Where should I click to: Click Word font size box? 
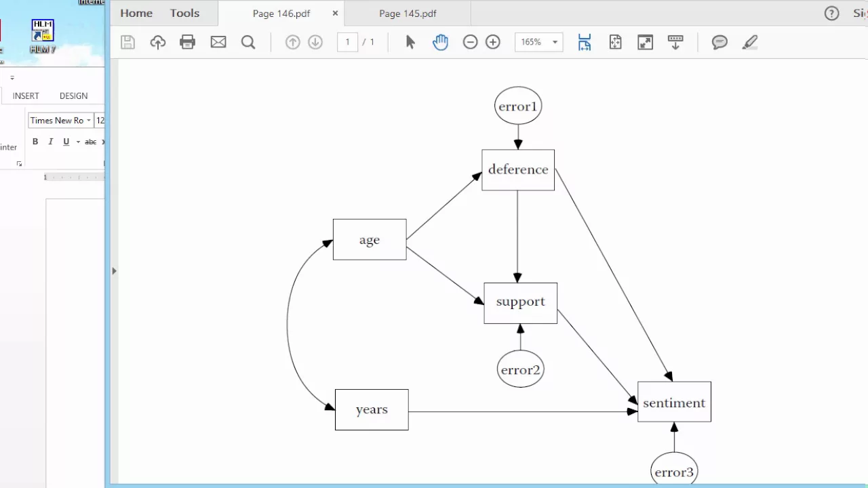100,120
